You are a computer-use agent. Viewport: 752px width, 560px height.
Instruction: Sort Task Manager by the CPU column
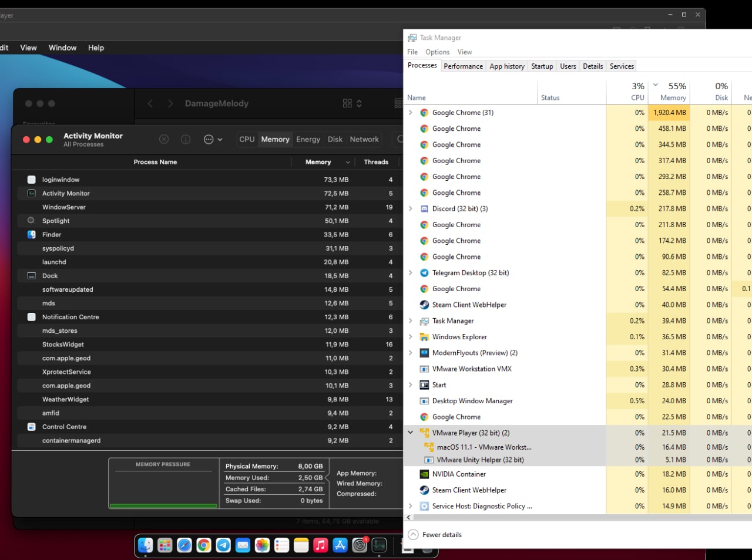(627, 92)
